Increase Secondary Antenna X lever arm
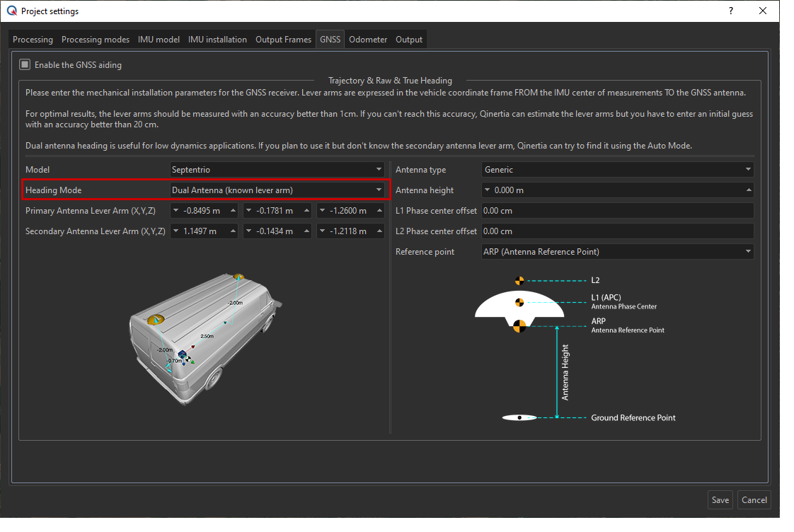Screen dimensions: 794x532 click(x=233, y=231)
